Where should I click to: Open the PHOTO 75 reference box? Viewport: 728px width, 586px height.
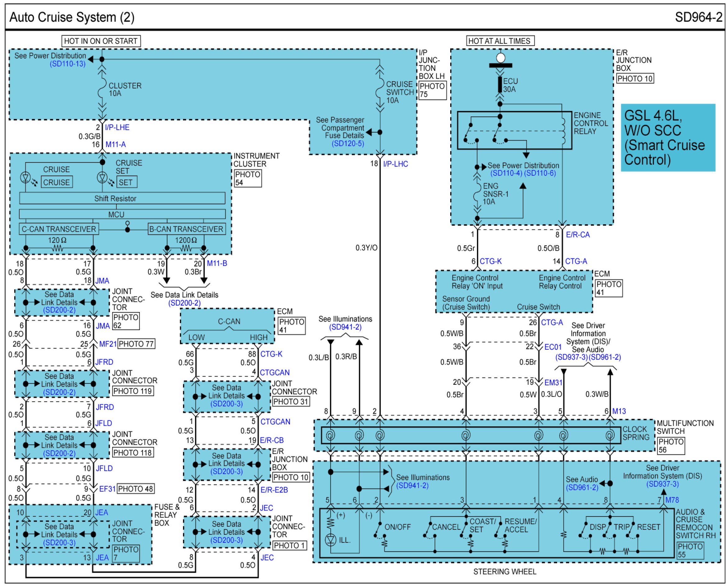pos(432,90)
